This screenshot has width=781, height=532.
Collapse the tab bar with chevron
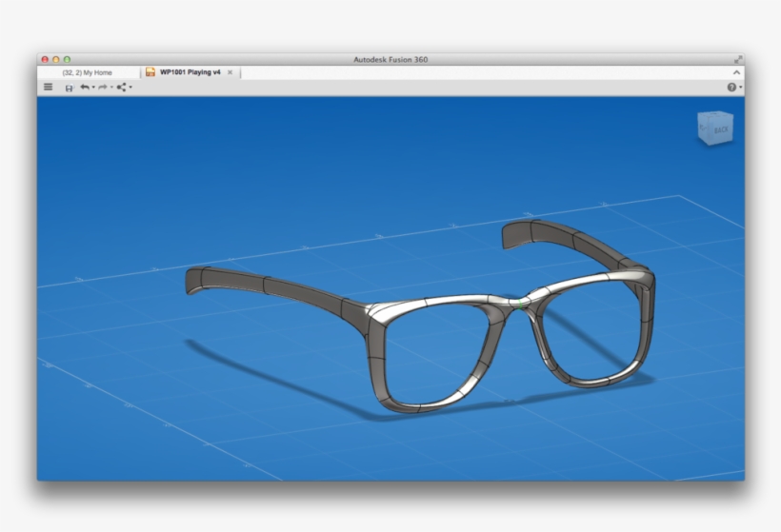click(x=736, y=72)
